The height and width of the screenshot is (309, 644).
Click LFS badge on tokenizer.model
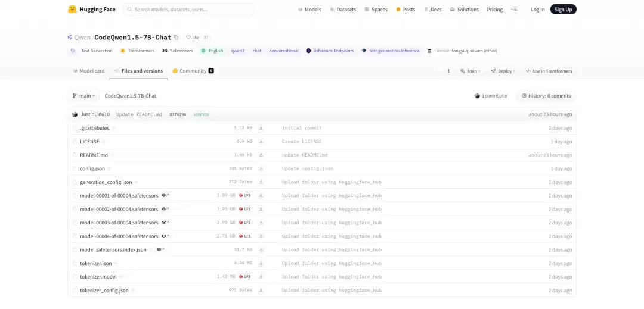[245, 277]
